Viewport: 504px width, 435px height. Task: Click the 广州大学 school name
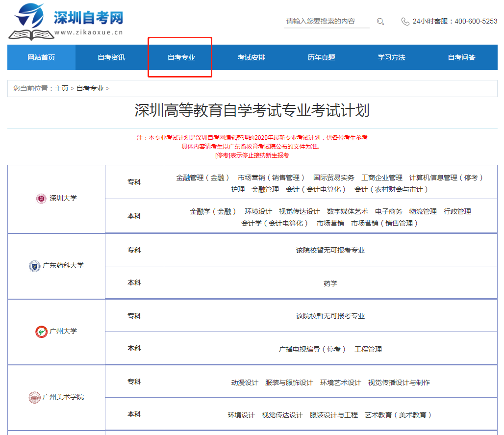(x=63, y=332)
